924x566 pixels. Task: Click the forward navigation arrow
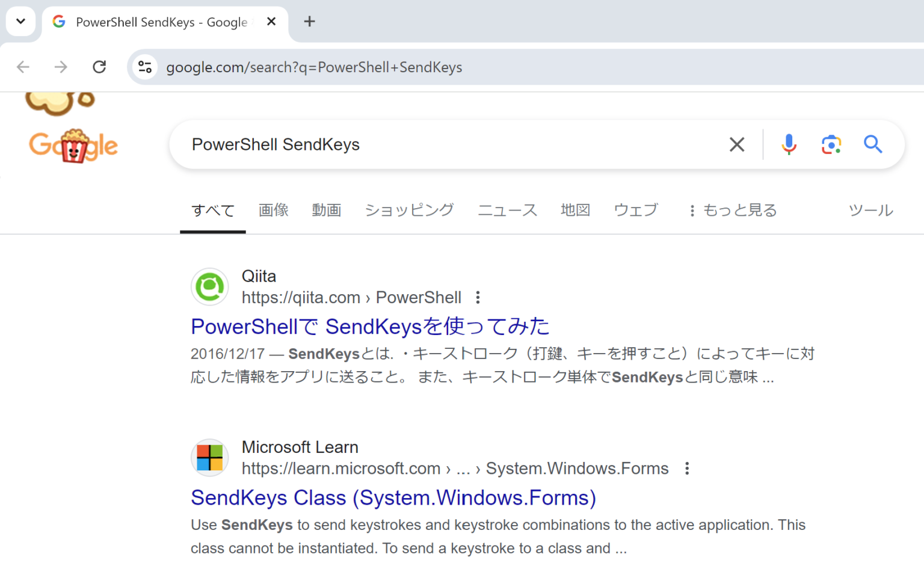pyautogui.click(x=61, y=67)
